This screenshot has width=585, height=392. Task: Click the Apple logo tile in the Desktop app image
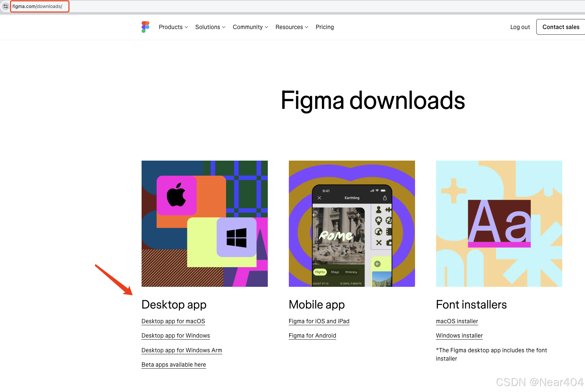click(x=177, y=195)
